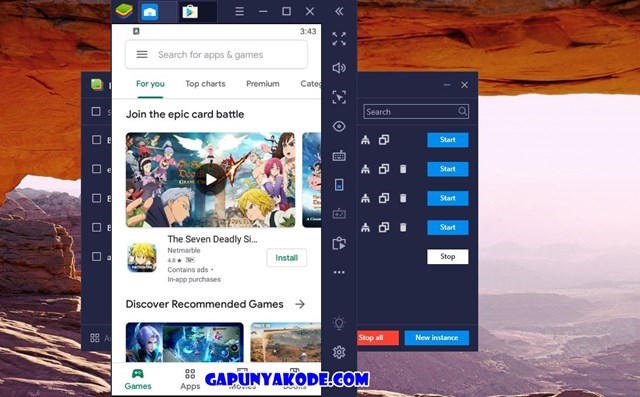Toggle the mouse cursor lock icon
640x397 pixels.
click(x=339, y=97)
